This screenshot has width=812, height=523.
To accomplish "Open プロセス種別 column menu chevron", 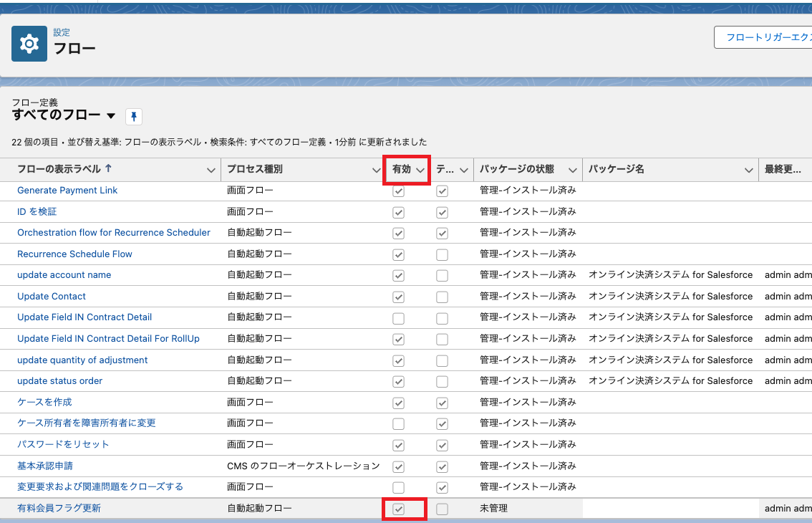I will point(377,170).
